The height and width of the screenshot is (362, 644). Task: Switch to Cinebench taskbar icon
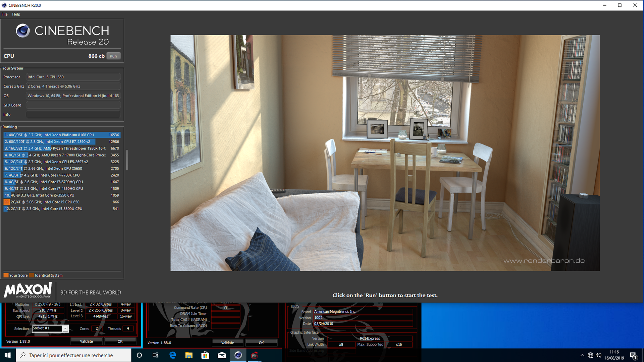238,355
